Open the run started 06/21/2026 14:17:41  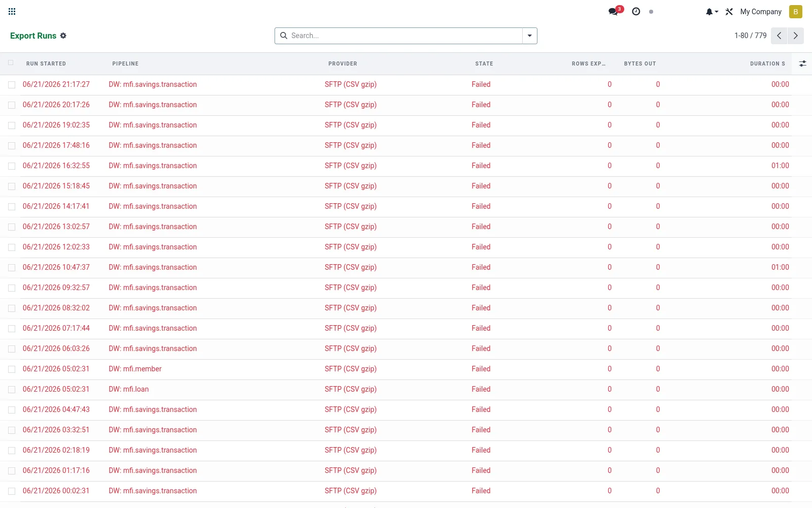56,206
